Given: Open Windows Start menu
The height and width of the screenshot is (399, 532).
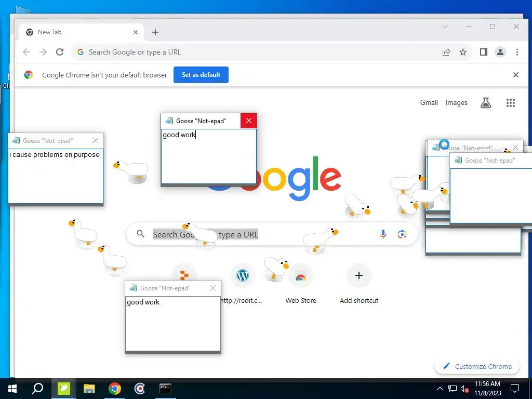Looking at the screenshot, I should [12, 389].
